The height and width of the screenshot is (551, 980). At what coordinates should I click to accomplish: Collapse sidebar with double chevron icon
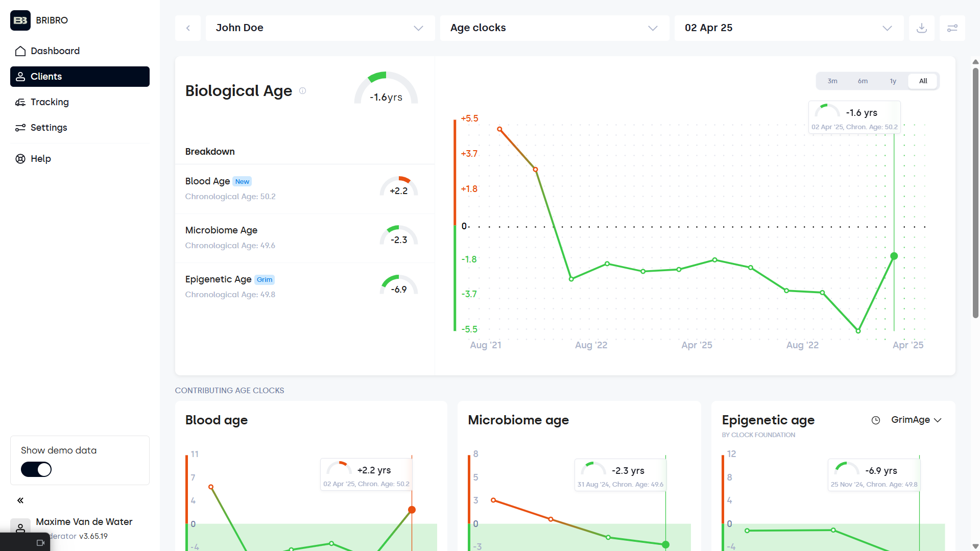20,500
